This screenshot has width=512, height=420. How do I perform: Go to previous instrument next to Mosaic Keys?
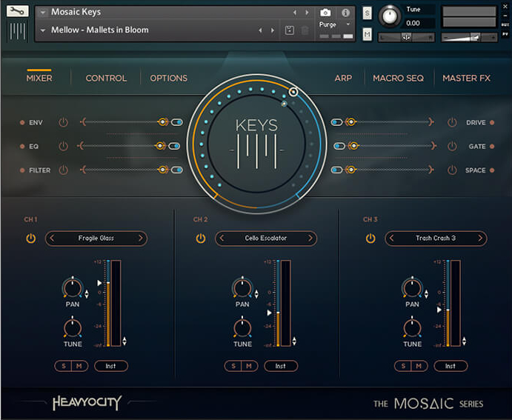point(295,13)
